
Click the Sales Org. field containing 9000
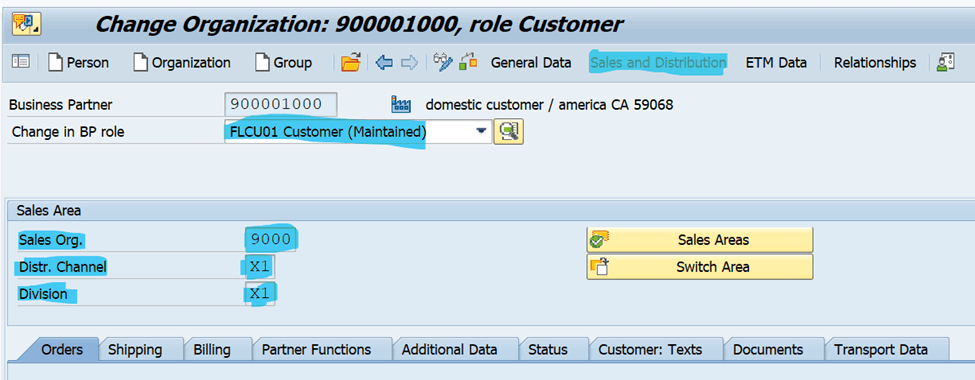(x=271, y=239)
